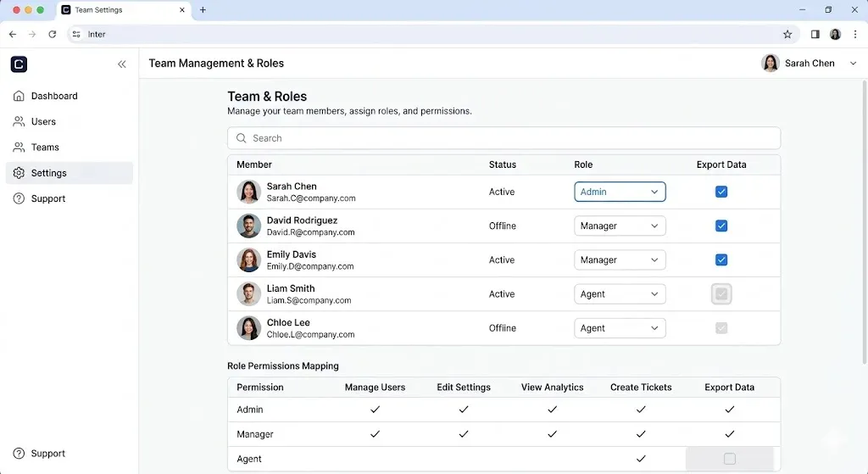The width and height of the screenshot is (868, 474).
Task: Open Support under Settings in sidebar
Action: (x=70, y=198)
